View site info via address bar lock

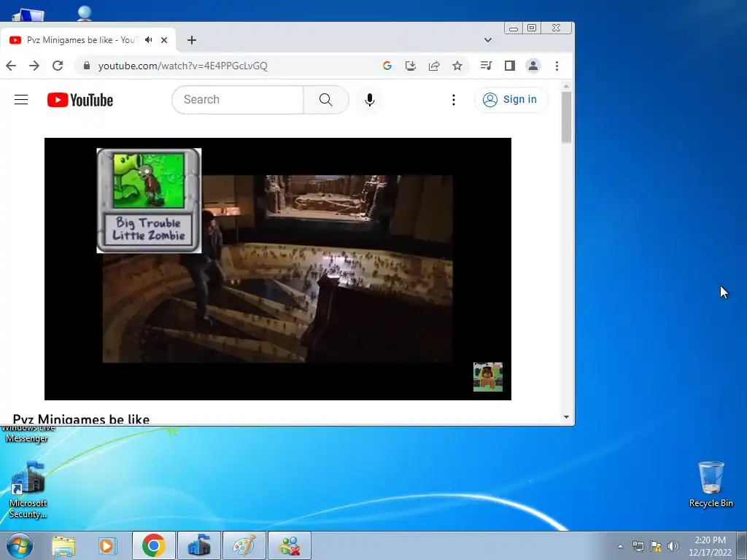pos(86,66)
